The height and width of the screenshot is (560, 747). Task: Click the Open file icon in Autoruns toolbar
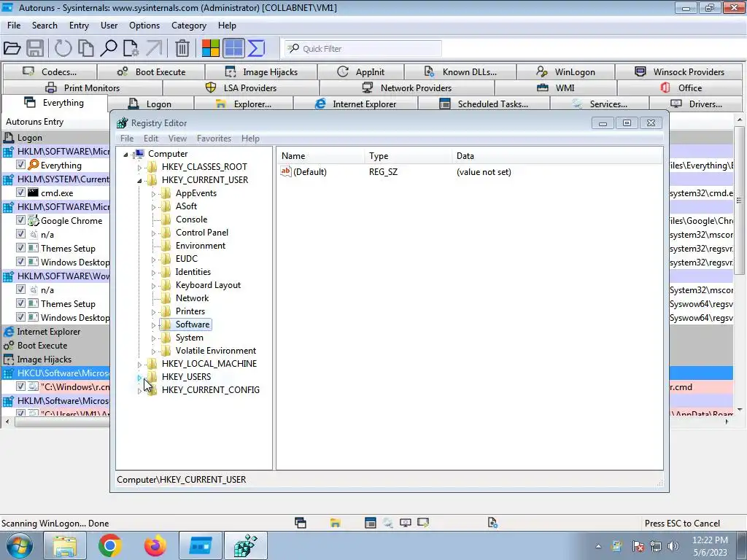tap(12, 48)
